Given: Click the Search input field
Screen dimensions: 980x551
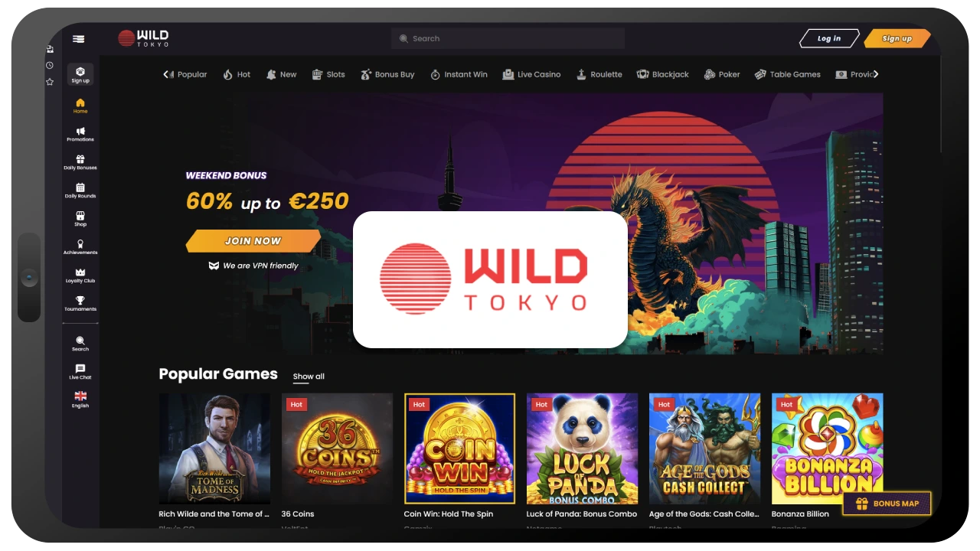Looking at the screenshot, I should 508,38.
